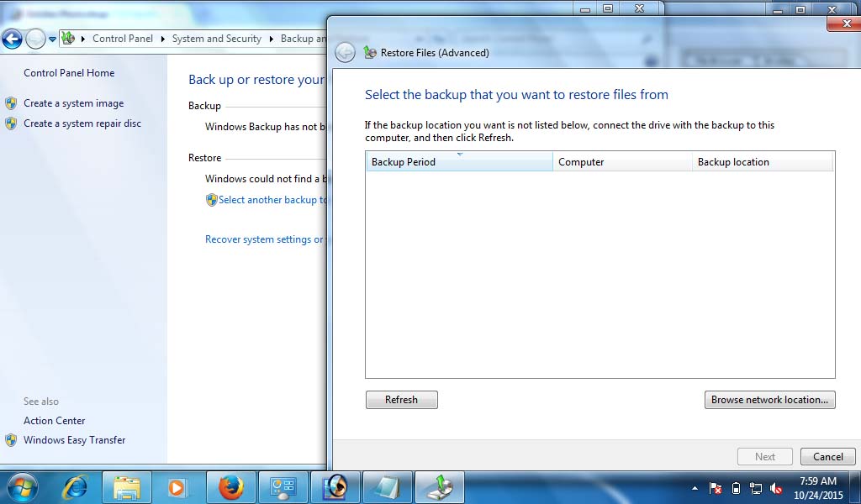Click the Windows Start orb
This screenshot has height=504, width=861.
point(23,487)
